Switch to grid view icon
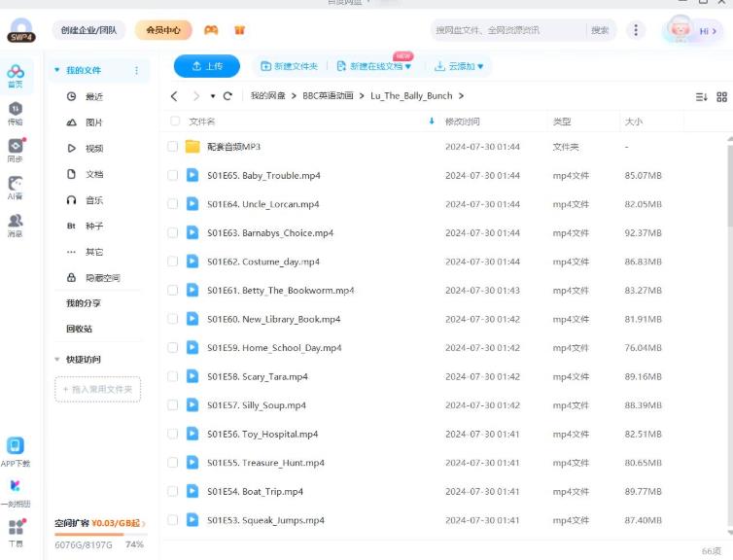This screenshot has height=560, width=733. click(721, 97)
